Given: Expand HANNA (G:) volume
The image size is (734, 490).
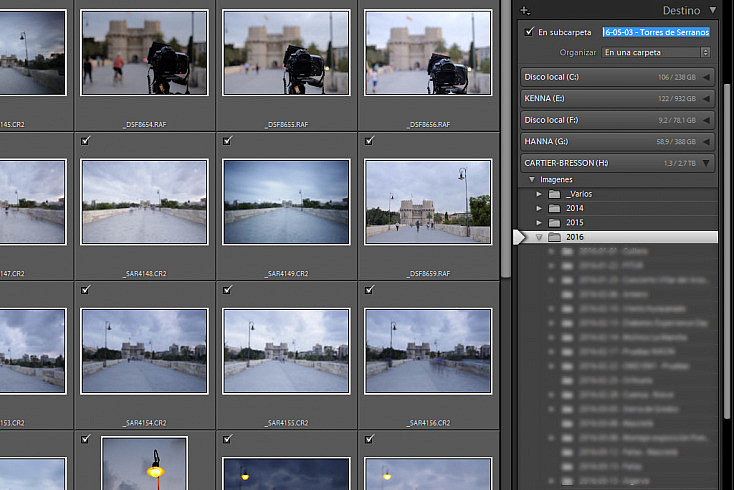Looking at the screenshot, I should click(x=706, y=141).
